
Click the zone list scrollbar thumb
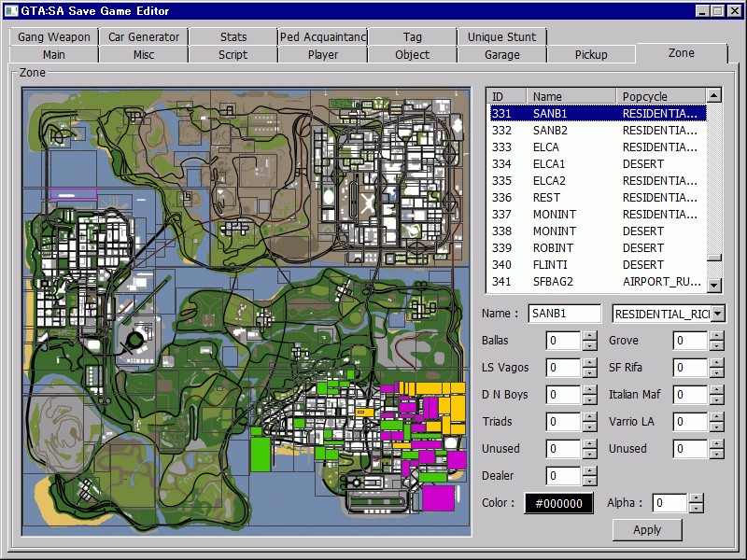713,258
